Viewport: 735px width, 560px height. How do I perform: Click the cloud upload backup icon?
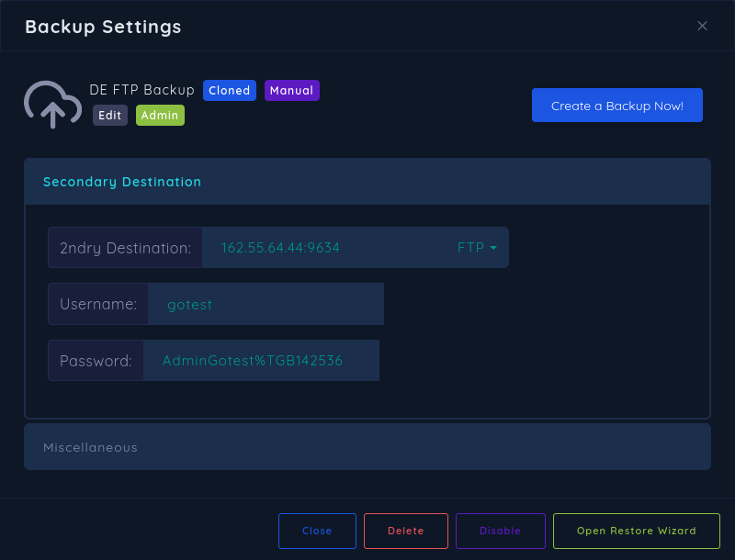(x=52, y=105)
